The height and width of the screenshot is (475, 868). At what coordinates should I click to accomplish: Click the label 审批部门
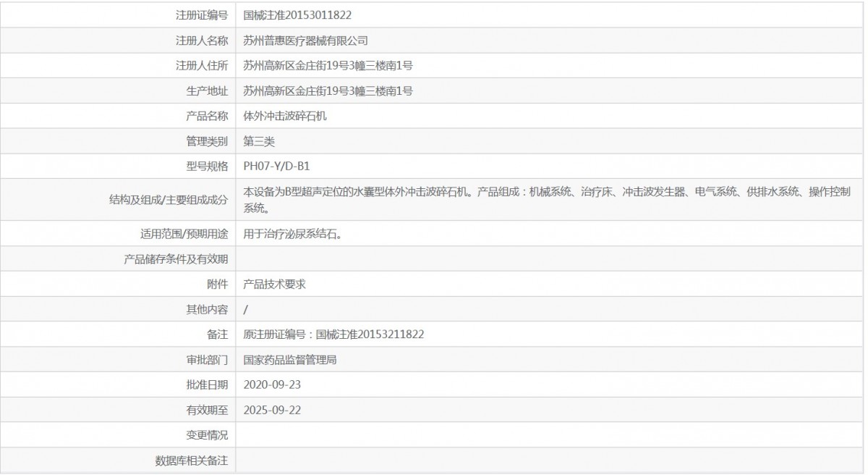[207, 360]
